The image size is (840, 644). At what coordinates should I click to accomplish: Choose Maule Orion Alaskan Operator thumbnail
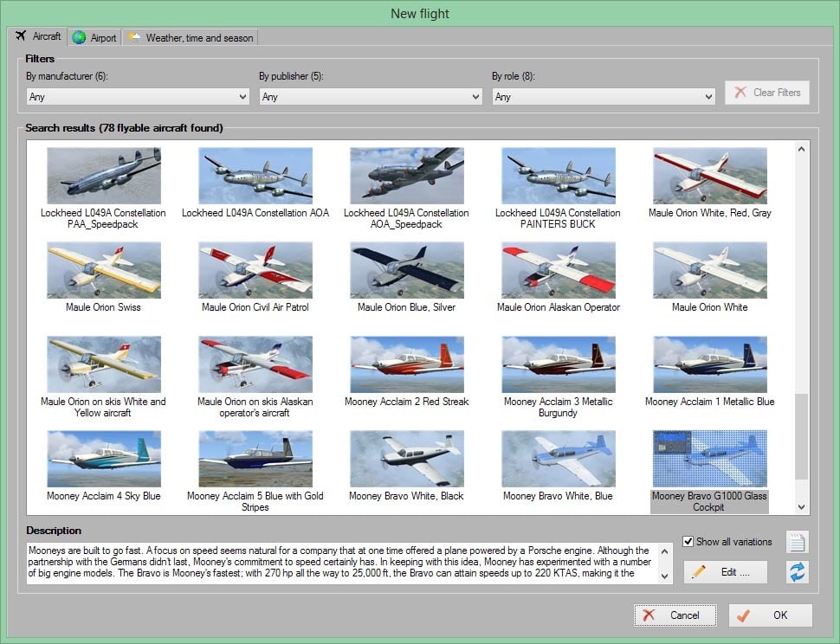(559, 270)
